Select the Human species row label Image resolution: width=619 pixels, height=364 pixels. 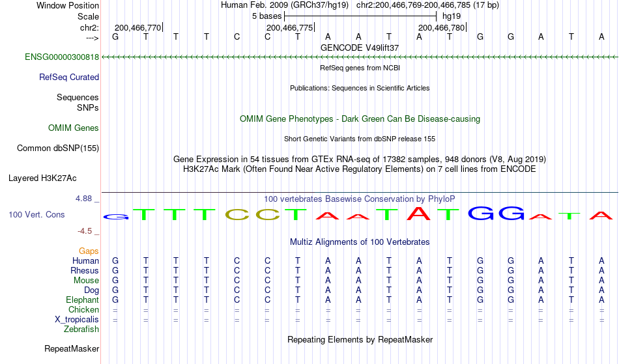pyautogui.click(x=85, y=260)
